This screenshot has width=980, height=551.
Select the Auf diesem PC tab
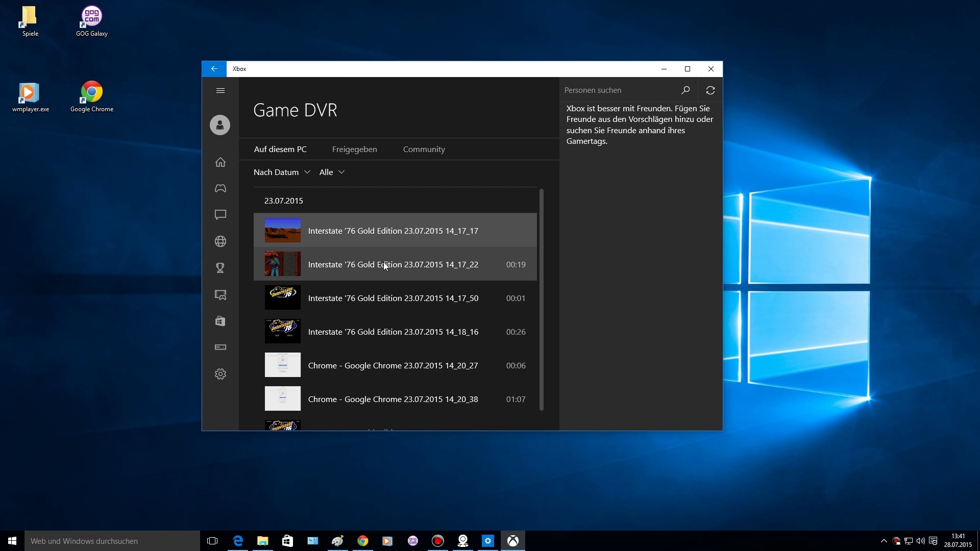(280, 149)
